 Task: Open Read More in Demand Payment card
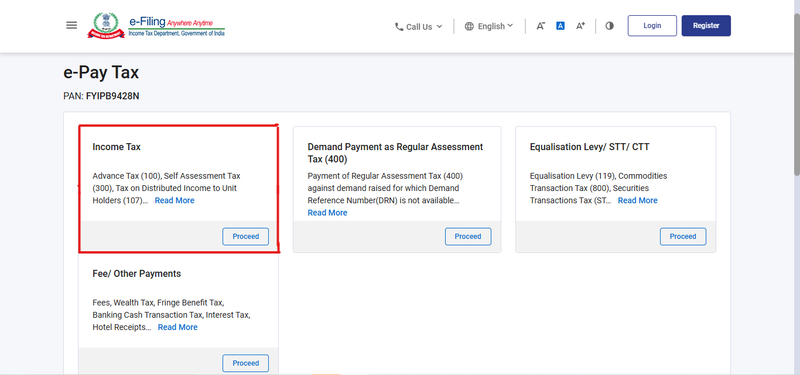pos(328,213)
